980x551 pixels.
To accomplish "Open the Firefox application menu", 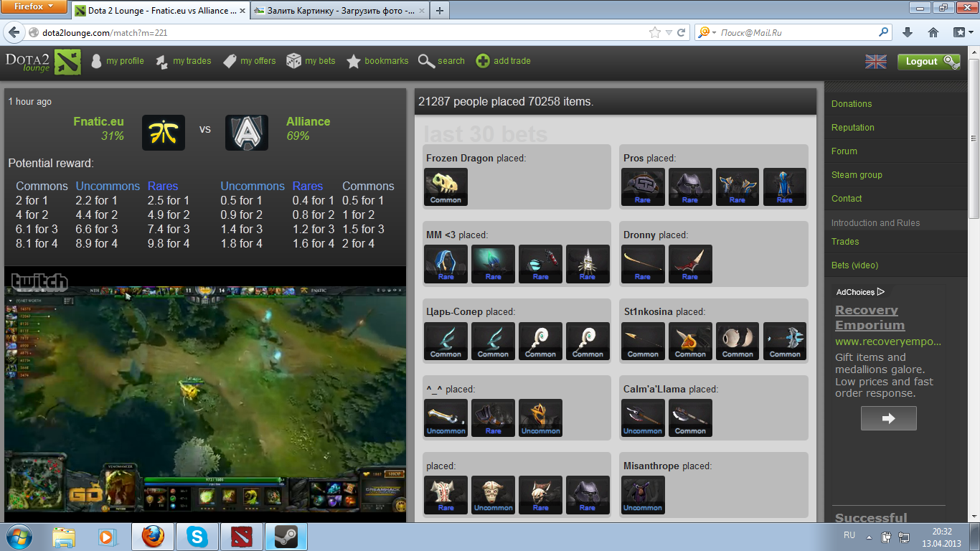I will [x=35, y=6].
